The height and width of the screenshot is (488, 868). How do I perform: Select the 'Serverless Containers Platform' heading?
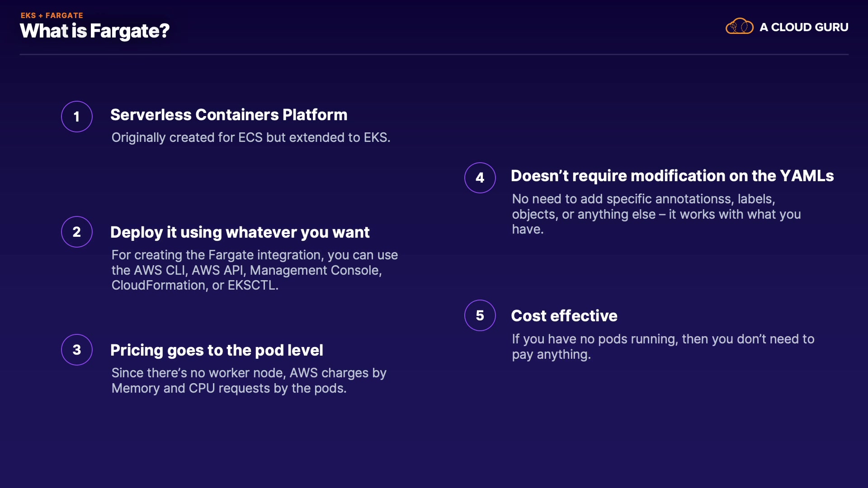coord(229,115)
